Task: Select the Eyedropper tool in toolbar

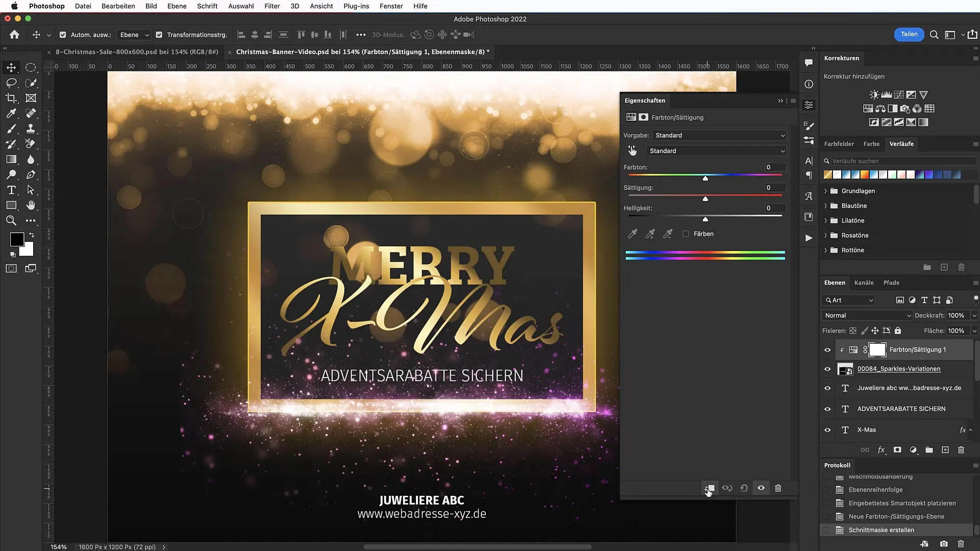Action: (11, 113)
